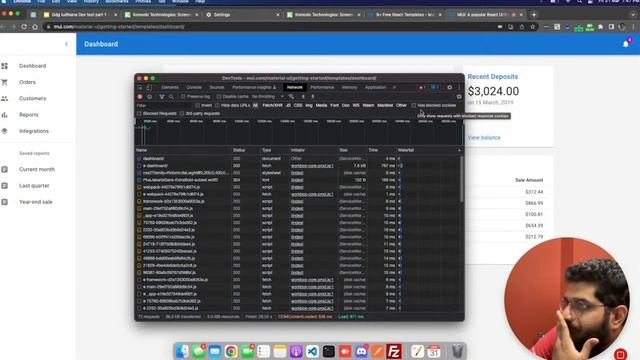Viewport: 640px width, 360px height.
Task: Click the browser address bar URL
Action: (x=119, y=27)
